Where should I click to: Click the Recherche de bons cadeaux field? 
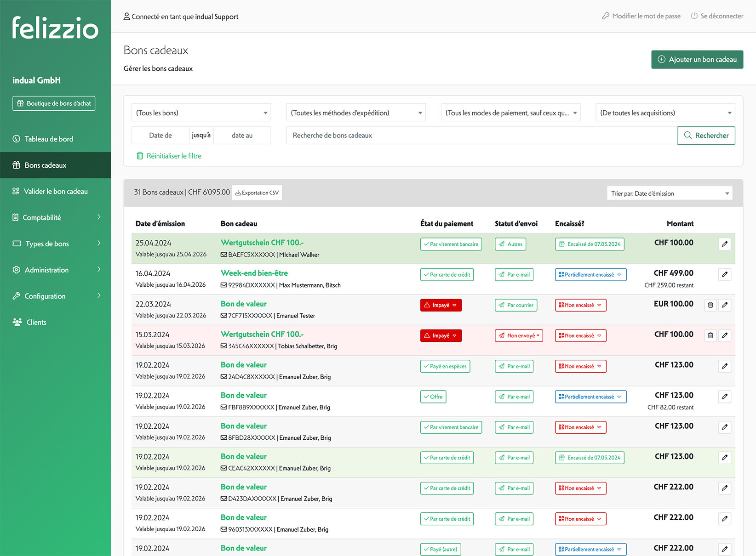(481, 136)
